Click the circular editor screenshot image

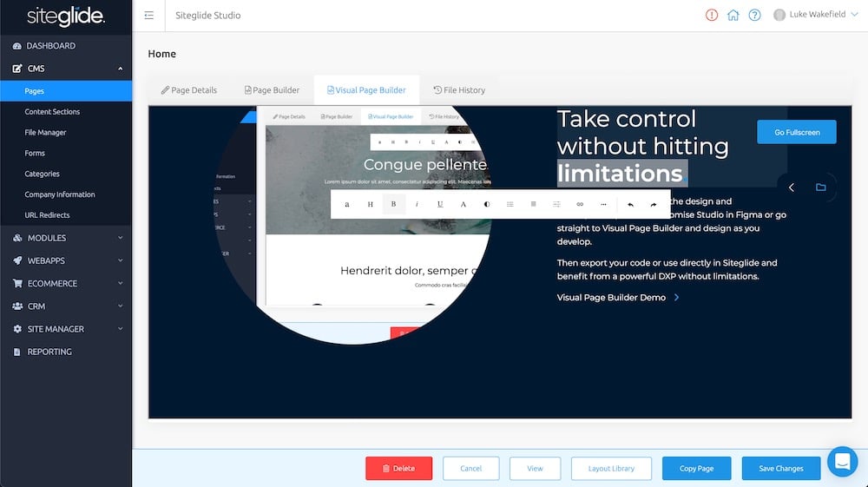[353, 225]
